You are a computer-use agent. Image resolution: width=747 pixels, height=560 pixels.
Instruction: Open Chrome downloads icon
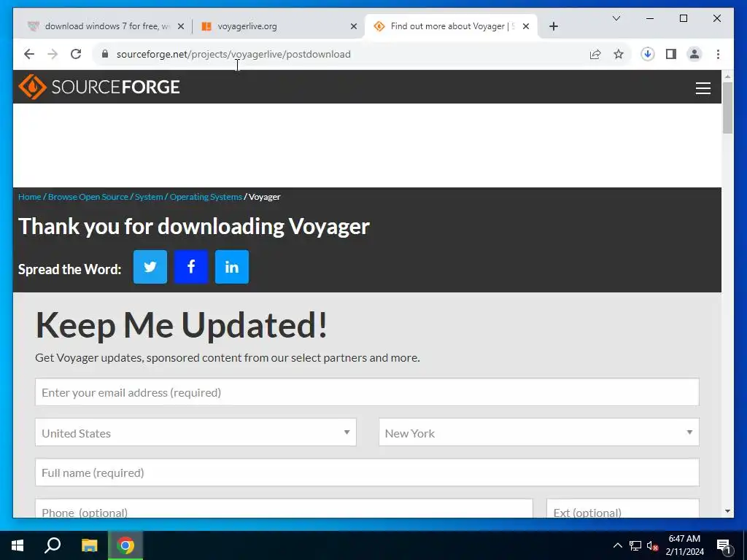648,54
